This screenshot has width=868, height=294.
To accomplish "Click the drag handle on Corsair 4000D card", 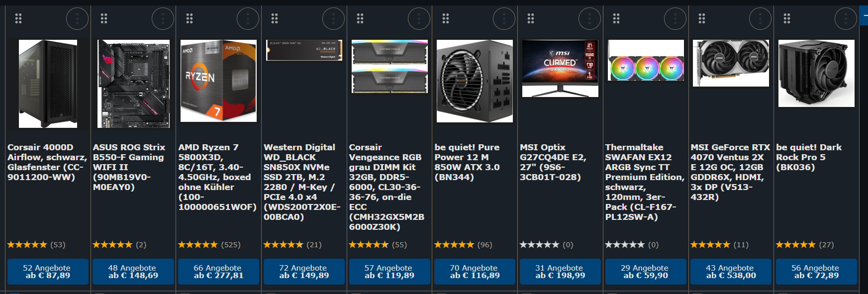I will pyautogui.click(x=18, y=19).
